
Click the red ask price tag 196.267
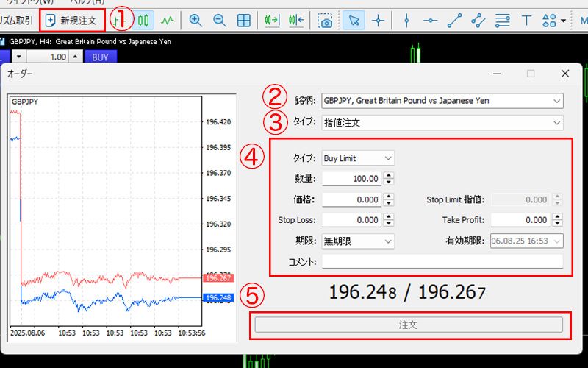pos(218,278)
